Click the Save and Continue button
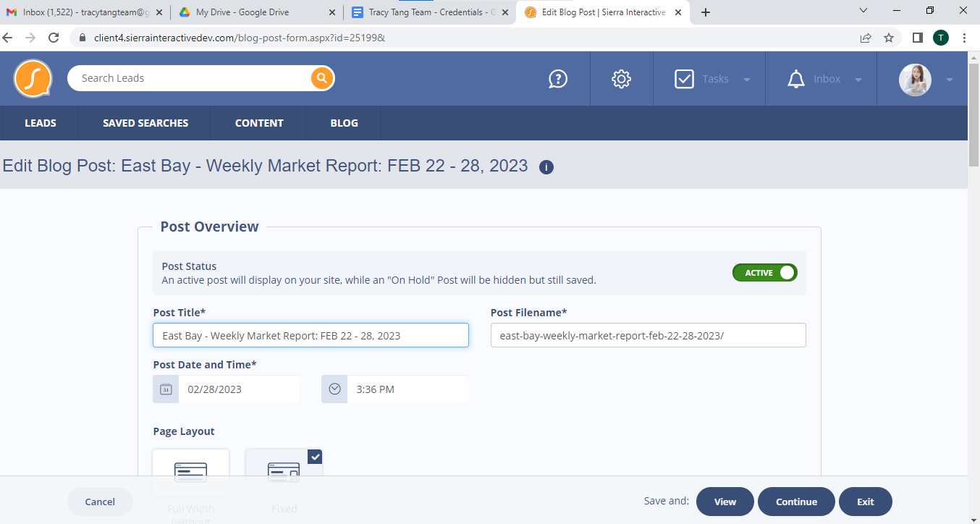 click(796, 502)
